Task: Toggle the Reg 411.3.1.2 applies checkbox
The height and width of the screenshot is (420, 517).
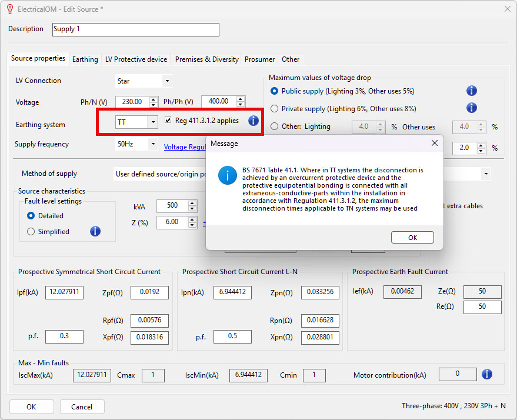Action: pos(169,120)
